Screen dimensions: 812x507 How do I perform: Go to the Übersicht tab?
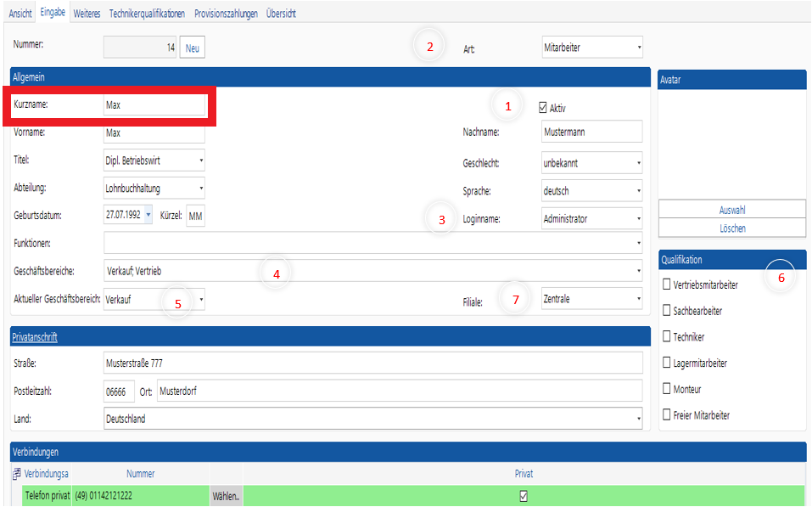pos(281,14)
